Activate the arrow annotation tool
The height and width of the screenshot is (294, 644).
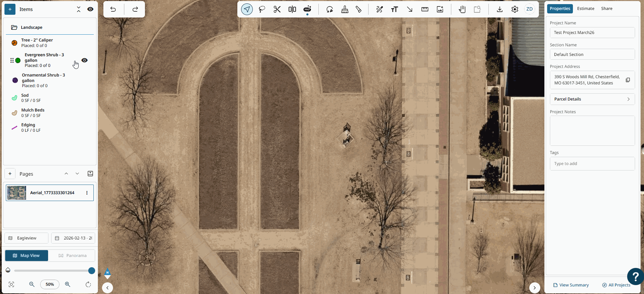(x=410, y=9)
